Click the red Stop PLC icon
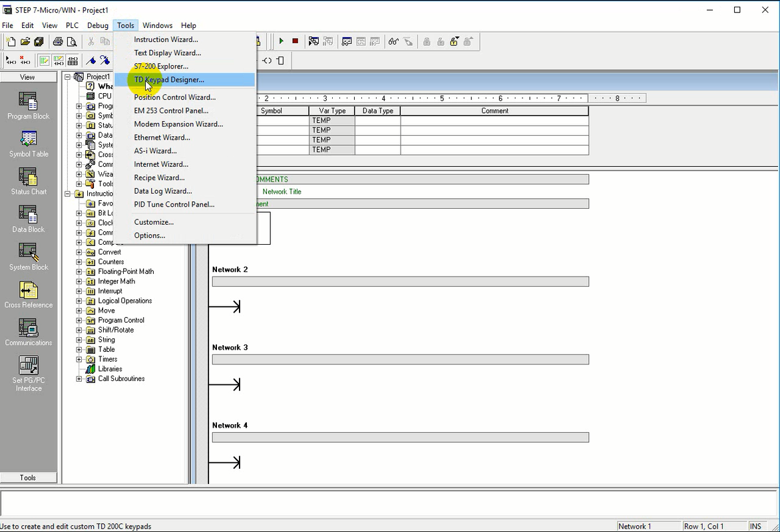 click(x=295, y=41)
